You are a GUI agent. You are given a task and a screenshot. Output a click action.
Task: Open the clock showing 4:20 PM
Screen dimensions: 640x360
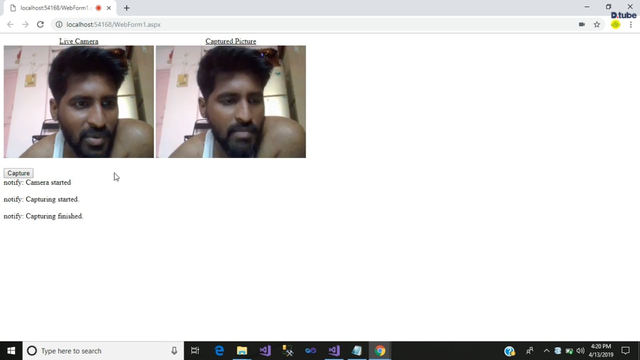coord(601,351)
